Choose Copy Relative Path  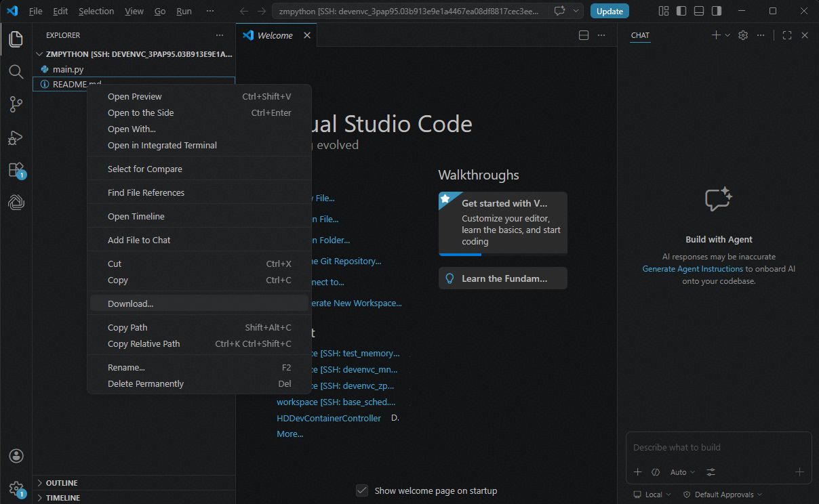199,343
